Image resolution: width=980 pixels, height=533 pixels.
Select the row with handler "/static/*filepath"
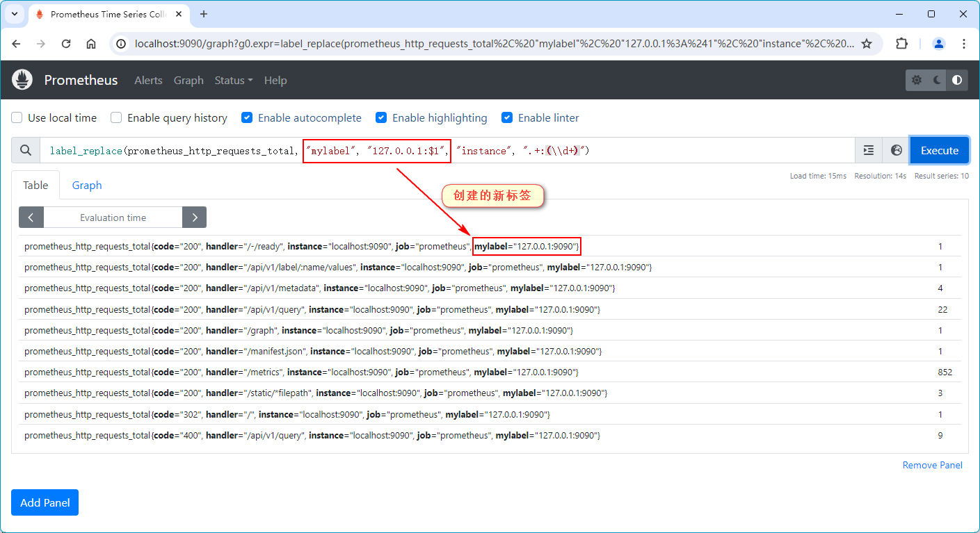click(x=490, y=393)
